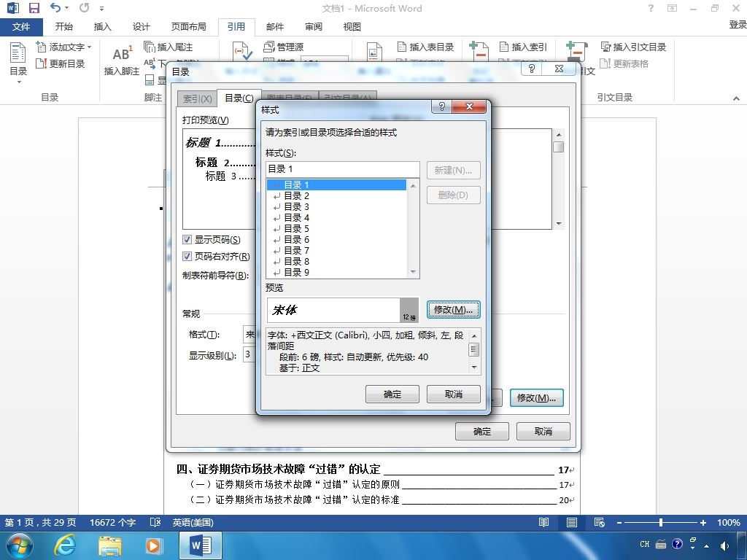Click the zoom in plus button
This screenshot has width=747, height=560.
(x=703, y=522)
